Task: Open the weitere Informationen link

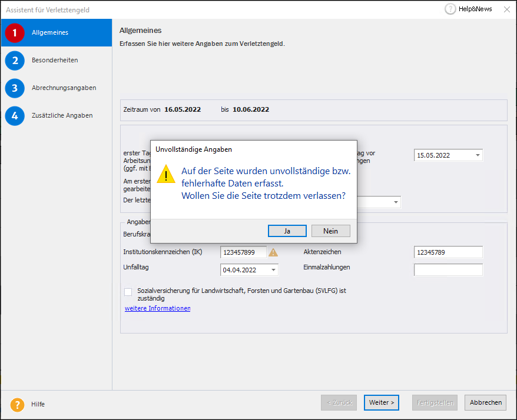Action: (157, 308)
